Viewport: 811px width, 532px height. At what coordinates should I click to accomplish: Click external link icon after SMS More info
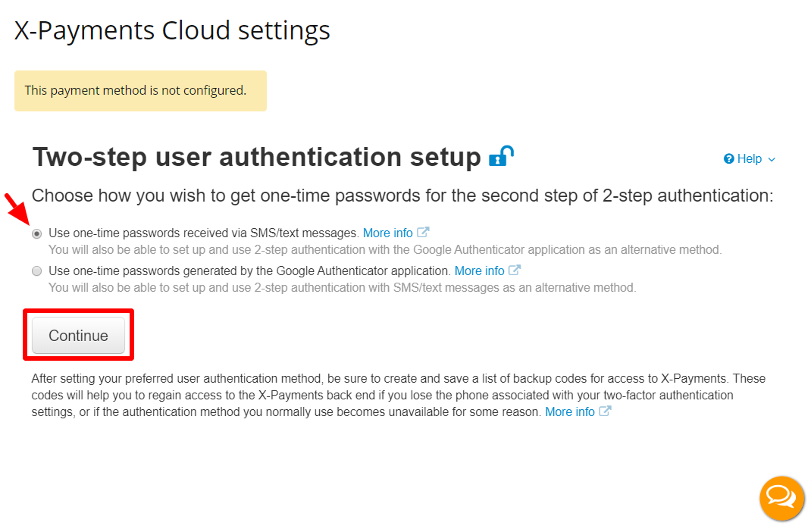point(423,232)
